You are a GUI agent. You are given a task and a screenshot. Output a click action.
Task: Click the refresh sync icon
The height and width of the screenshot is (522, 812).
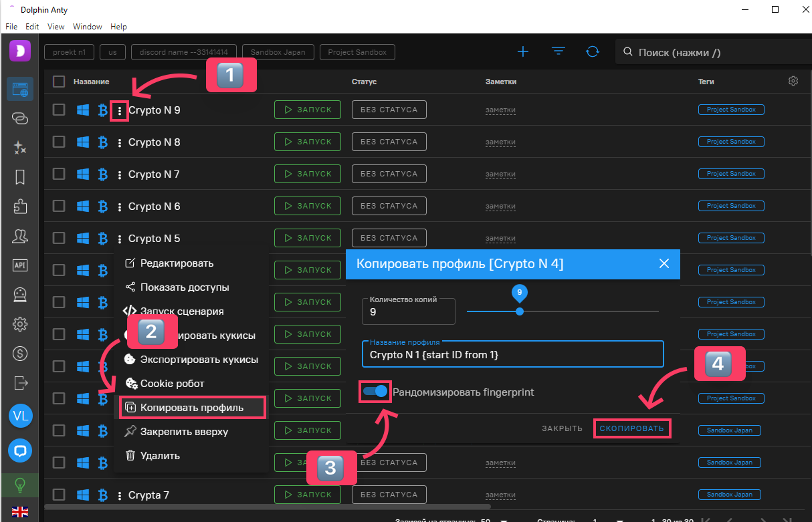pos(592,52)
